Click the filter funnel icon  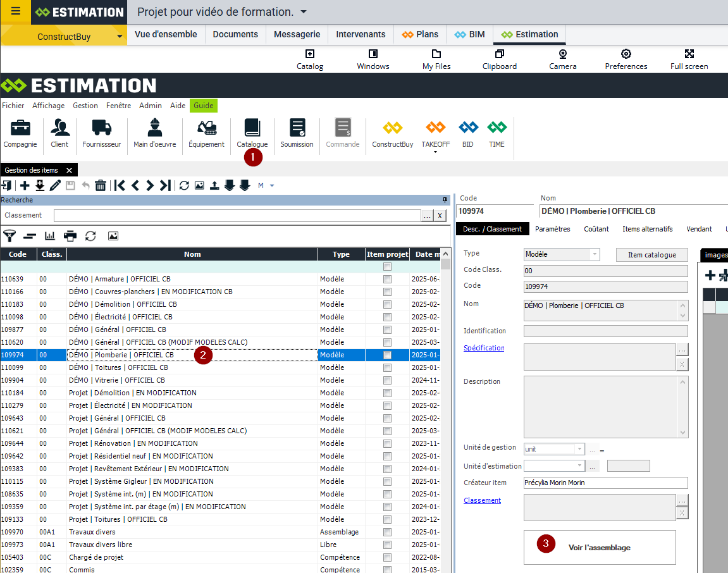9,236
